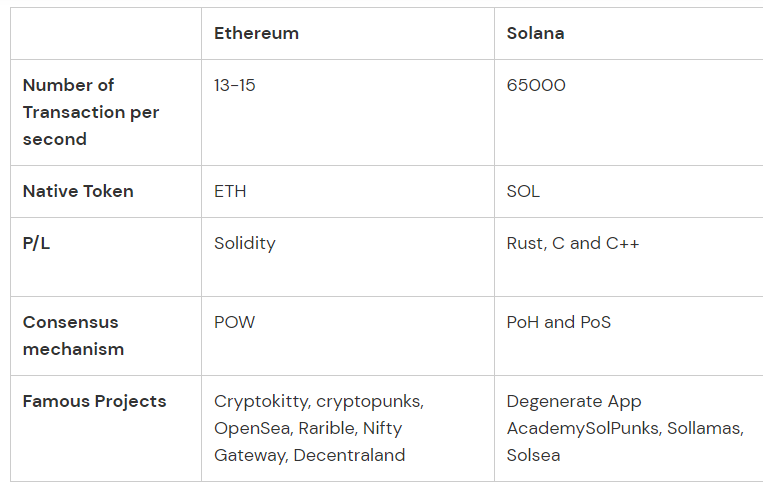The image size is (763, 488).
Task: Click the SOL token cell
Action: coord(523,191)
